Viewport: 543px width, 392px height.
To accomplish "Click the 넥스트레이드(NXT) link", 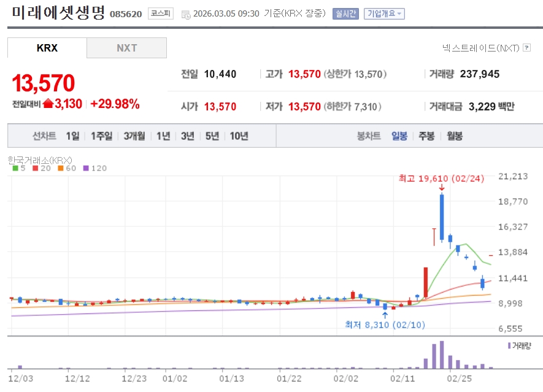I will click(x=480, y=48).
